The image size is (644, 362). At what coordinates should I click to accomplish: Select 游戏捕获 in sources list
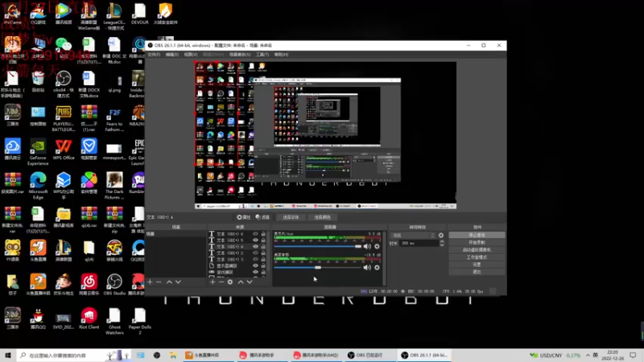tap(225, 272)
